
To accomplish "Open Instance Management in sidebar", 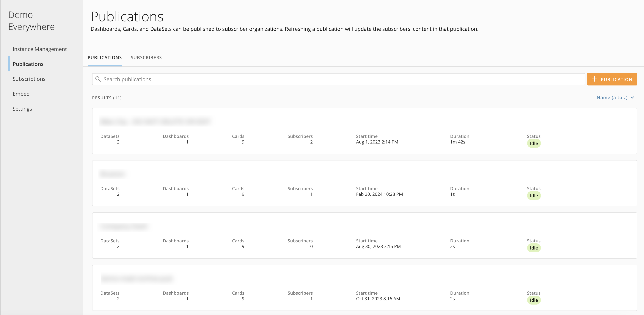I will click(x=40, y=49).
